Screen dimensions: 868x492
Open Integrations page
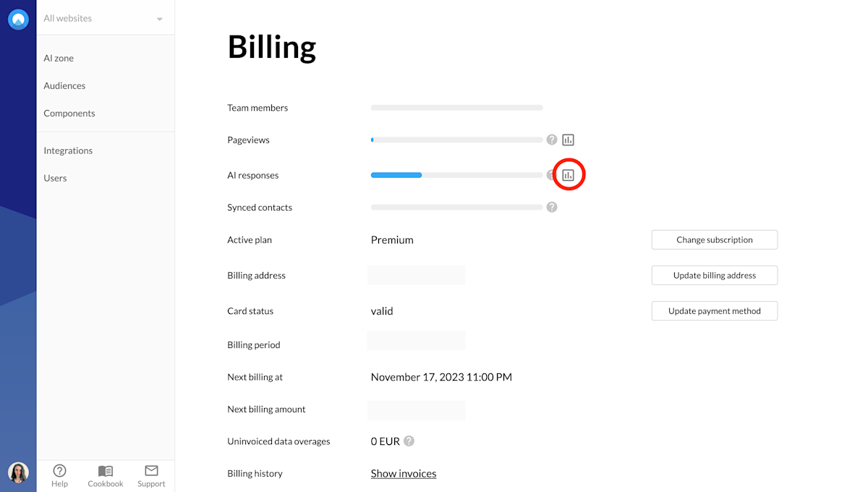pos(68,150)
